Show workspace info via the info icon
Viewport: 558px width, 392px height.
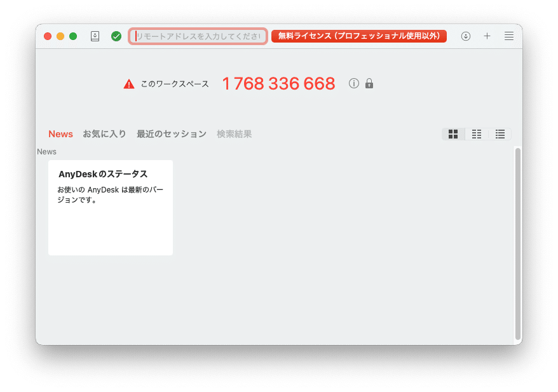tap(354, 83)
